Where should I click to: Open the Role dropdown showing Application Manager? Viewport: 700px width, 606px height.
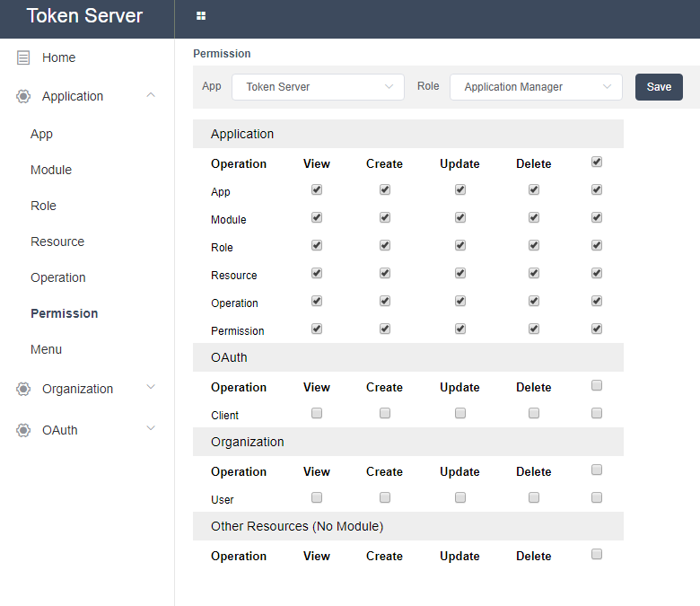coord(536,86)
